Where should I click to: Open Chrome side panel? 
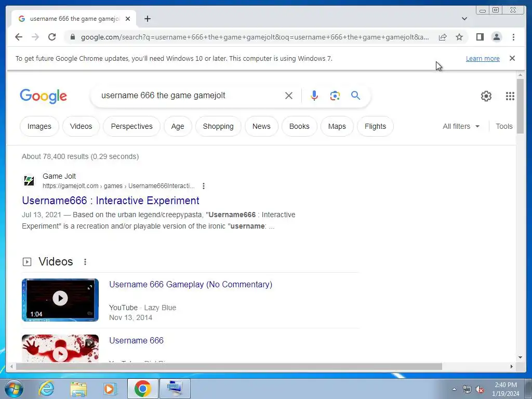coord(480,37)
